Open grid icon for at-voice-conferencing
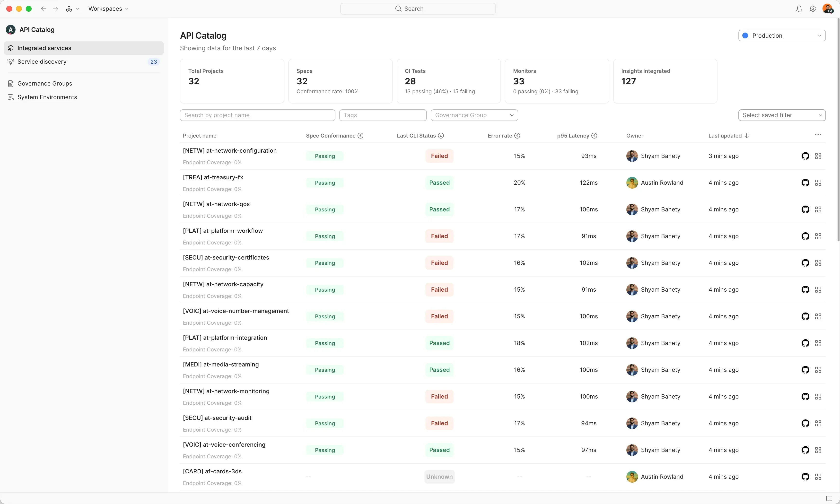 point(818,450)
